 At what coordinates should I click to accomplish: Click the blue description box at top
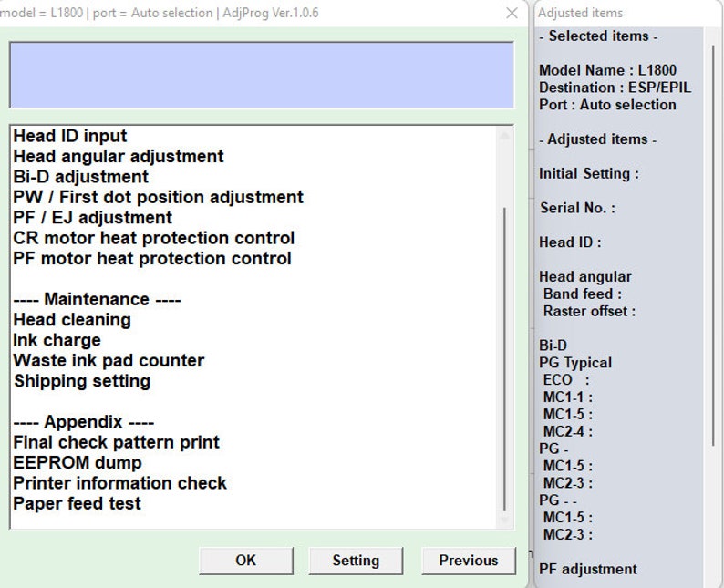click(x=262, y=76)
